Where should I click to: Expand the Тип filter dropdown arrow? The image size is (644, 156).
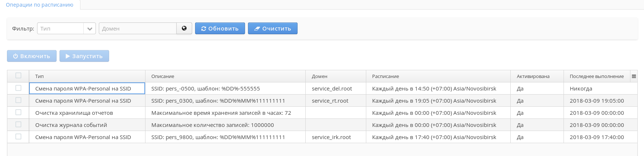(x=90, y=28)
